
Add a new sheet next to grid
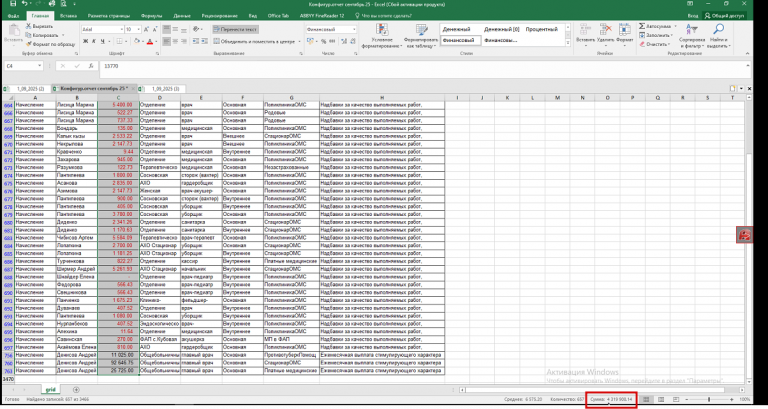76,390
